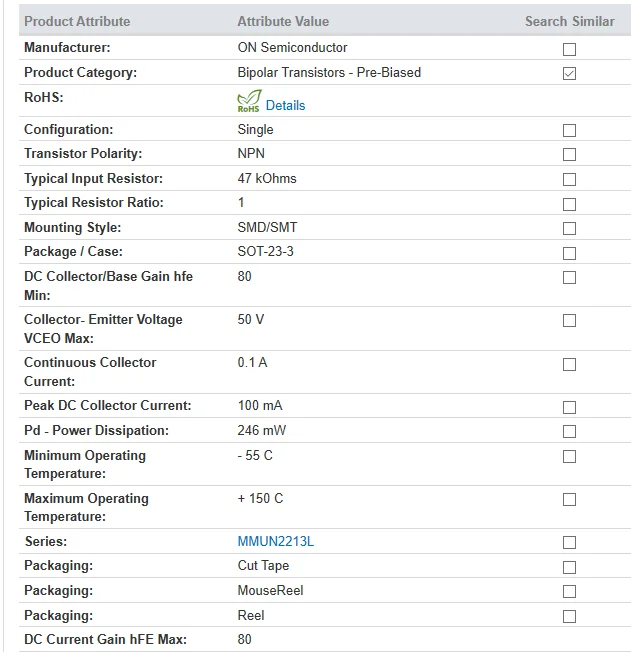Enable the Transistor Polarity NPN checkbox
Screen dimensions: 631x652
569,154
